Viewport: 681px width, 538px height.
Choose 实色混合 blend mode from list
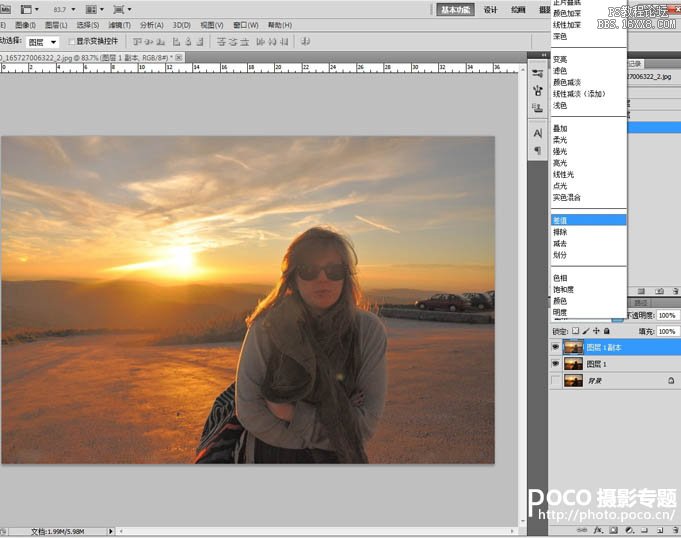click(x=588, y=198)
